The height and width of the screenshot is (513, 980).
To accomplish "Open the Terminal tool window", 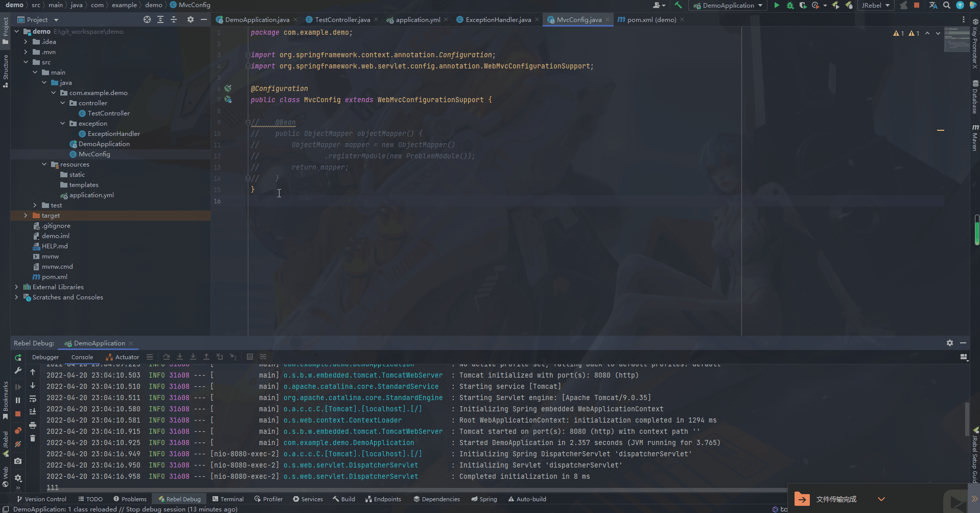I will click(228, 499).
